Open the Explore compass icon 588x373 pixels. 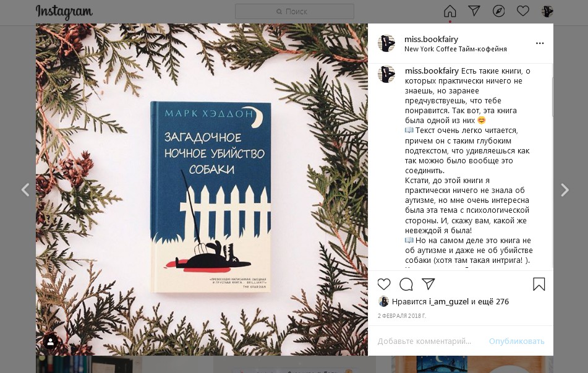[498, 11]
